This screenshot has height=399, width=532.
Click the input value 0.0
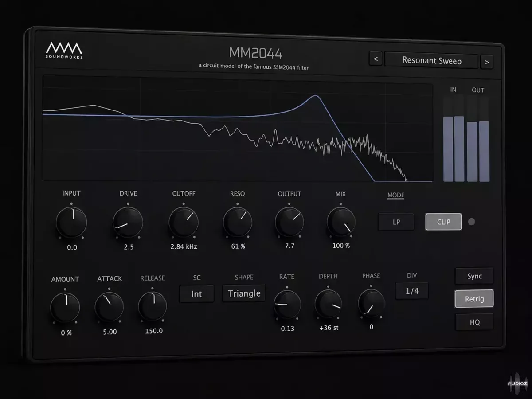(x=72, y=247)
